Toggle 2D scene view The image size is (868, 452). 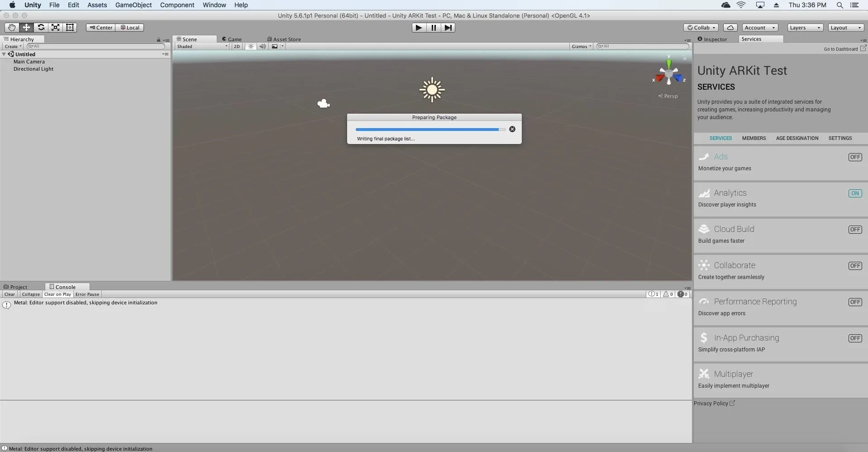pyautogui.click(x=237, y=46)
